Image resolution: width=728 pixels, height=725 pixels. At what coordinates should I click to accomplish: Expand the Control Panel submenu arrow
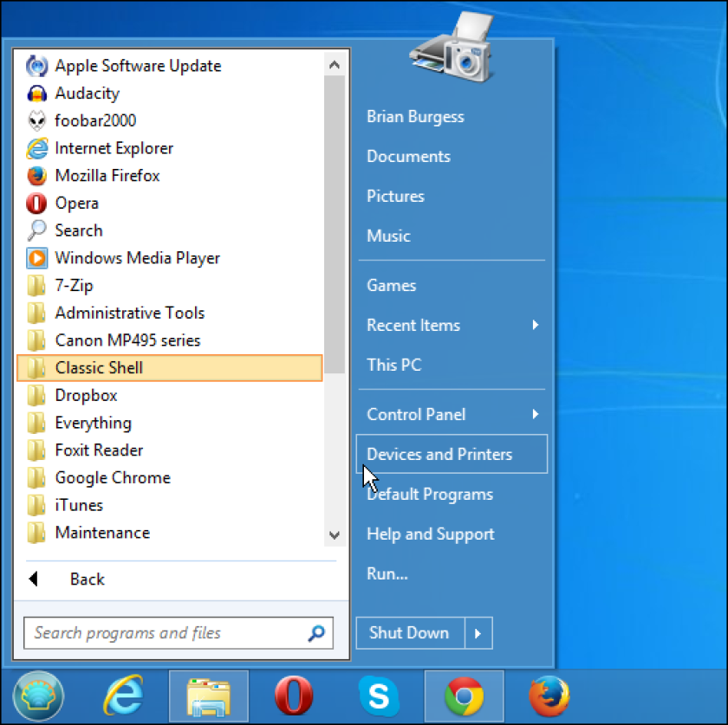536,414
